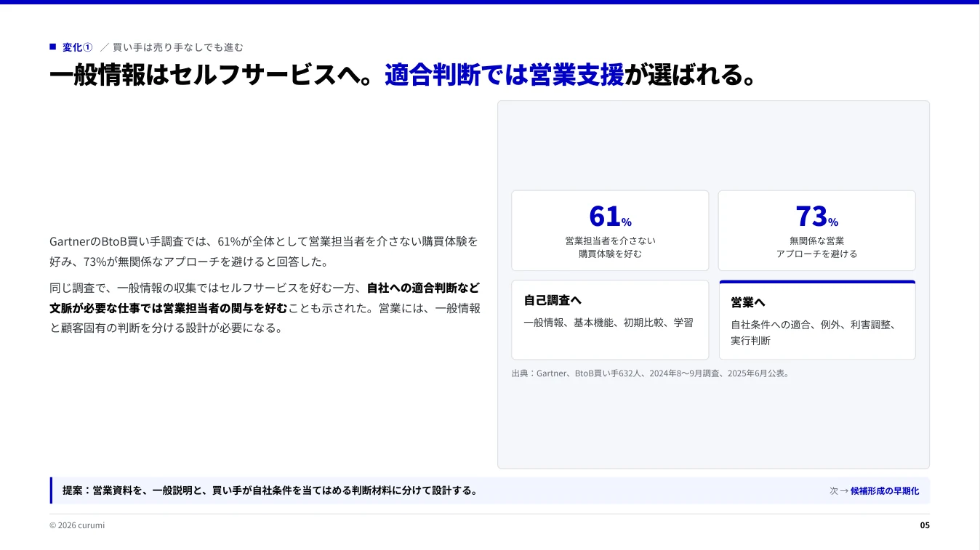The width and height of the screenshot is (980, 550).
Task: Click the headline part '一般情報はセルフサービスへ。'
Action: point(211,75)
